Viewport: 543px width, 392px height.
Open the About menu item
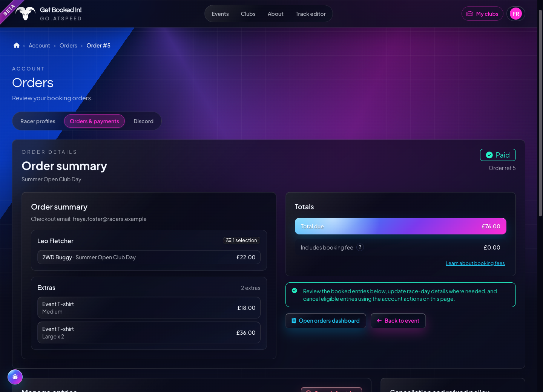tap(276, 14)
